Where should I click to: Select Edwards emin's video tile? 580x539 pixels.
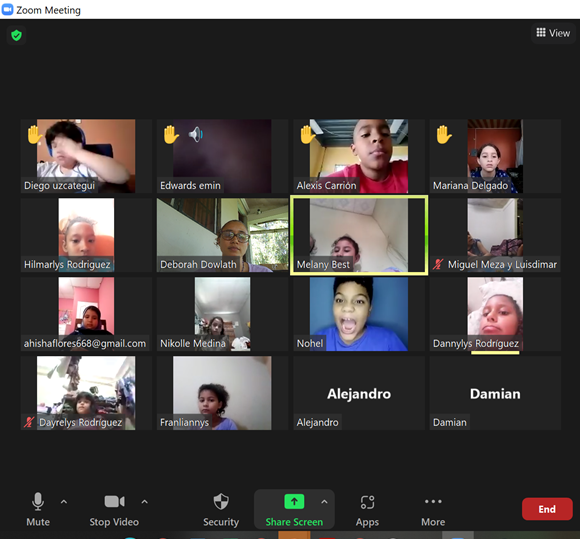click(222, 156)
